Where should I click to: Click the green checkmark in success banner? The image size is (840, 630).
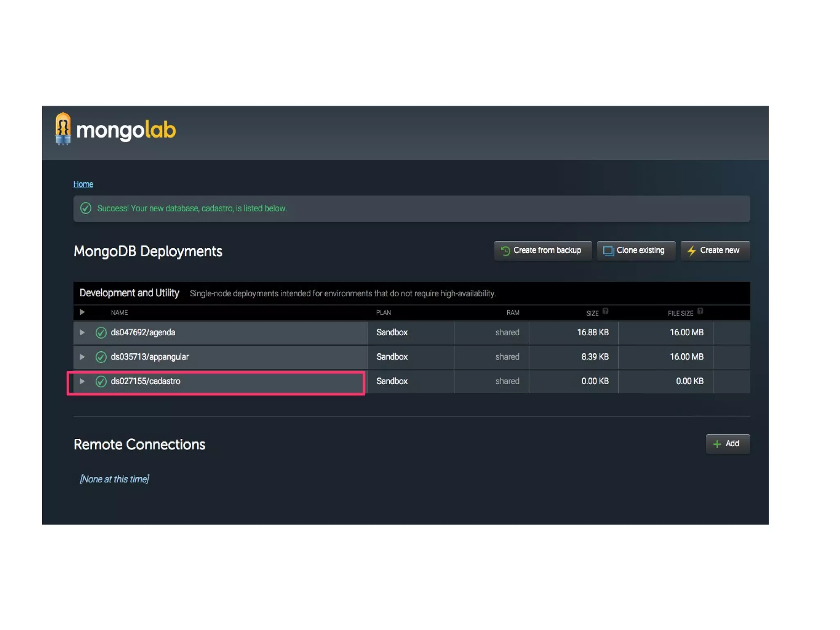[x=86, y=208]
